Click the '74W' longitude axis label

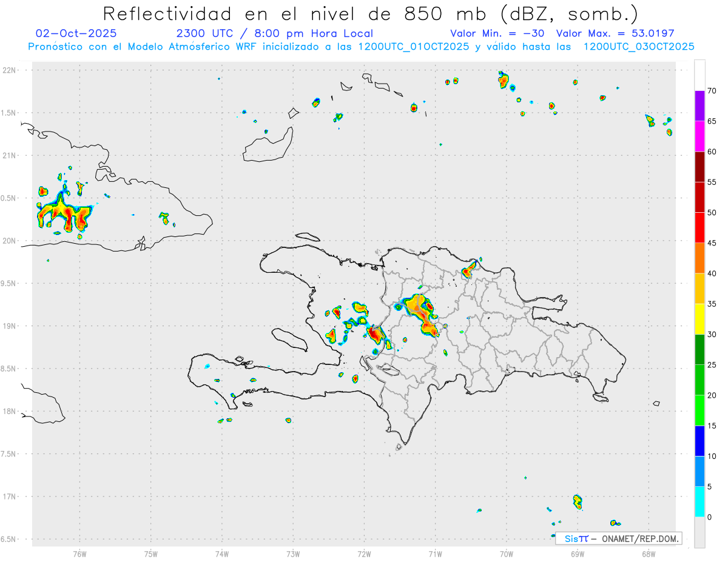point(222,554)
